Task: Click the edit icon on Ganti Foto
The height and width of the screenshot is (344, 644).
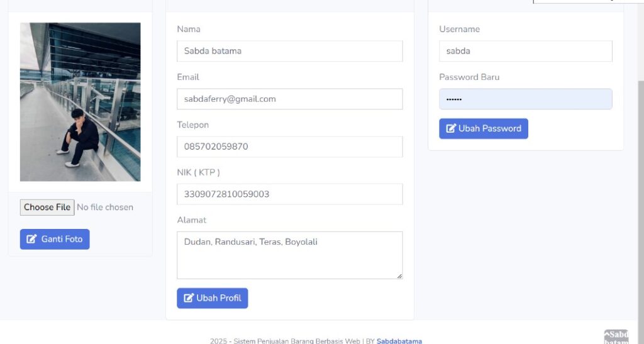Action: (x=31, y=239)
